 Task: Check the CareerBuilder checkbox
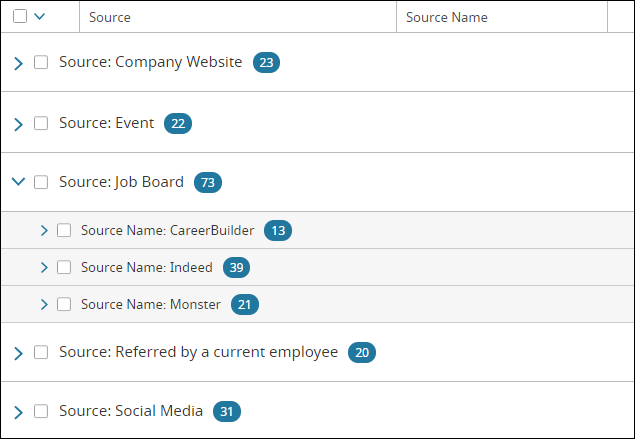tap(64, 230)
